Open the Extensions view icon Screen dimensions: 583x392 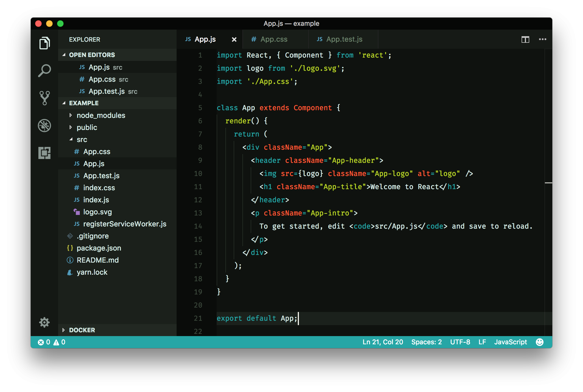click(x=44, y=153)
